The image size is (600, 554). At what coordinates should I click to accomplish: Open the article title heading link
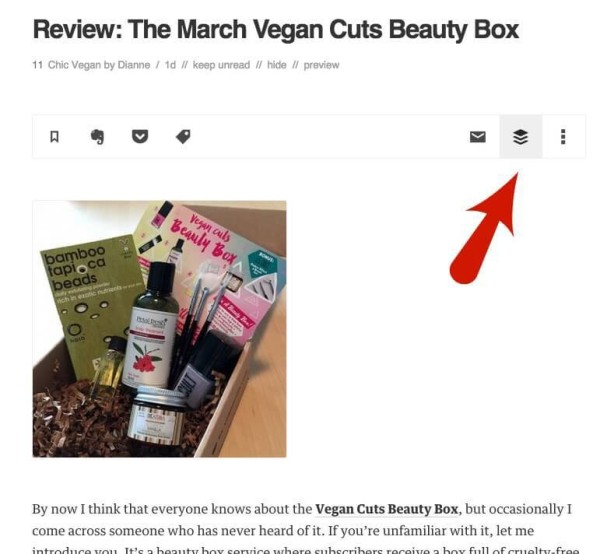point(276,29)
